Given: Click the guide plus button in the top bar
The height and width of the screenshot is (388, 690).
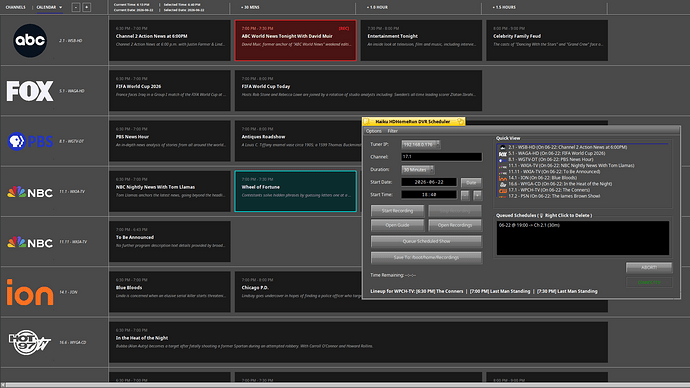Looking at the screenshot, I should [86, 7].
